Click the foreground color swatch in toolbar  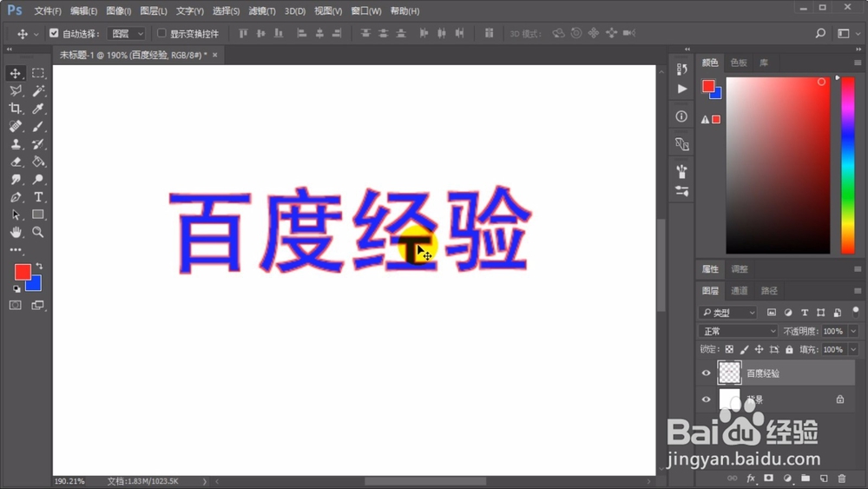pos(23,271)
